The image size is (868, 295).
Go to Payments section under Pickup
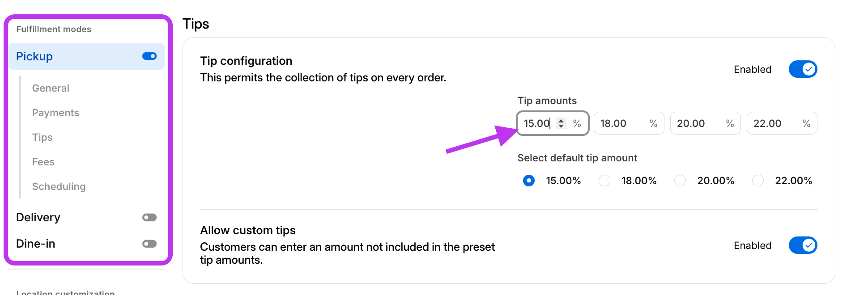(x=55, y=113)
